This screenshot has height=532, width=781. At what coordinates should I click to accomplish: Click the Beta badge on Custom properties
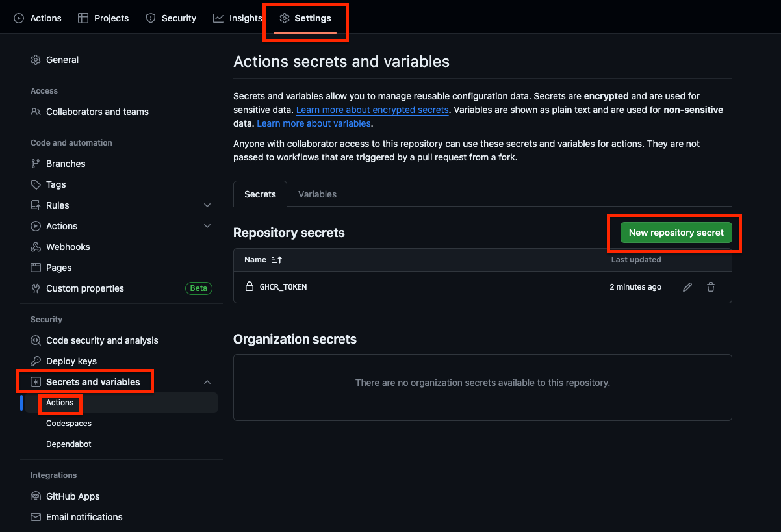click(x=199, y=288)
